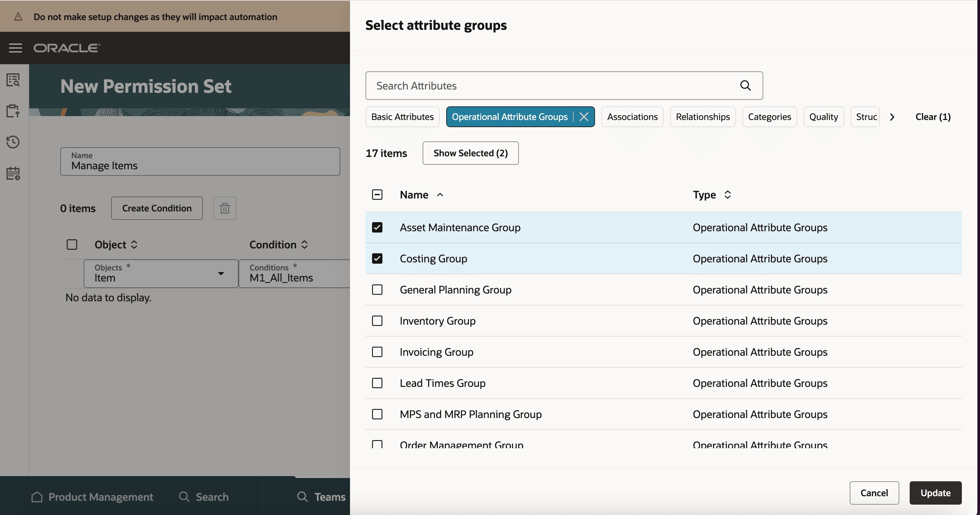Screen dimensions: 980x515
Task: Click the clipboard upload sidebar icon
Action: (x=13, y=111)
